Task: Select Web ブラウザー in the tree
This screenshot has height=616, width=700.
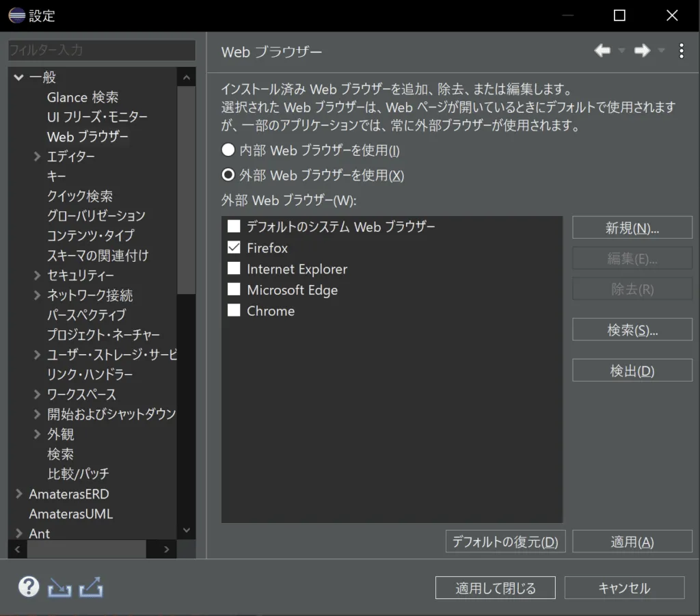Action: (87, 137)
